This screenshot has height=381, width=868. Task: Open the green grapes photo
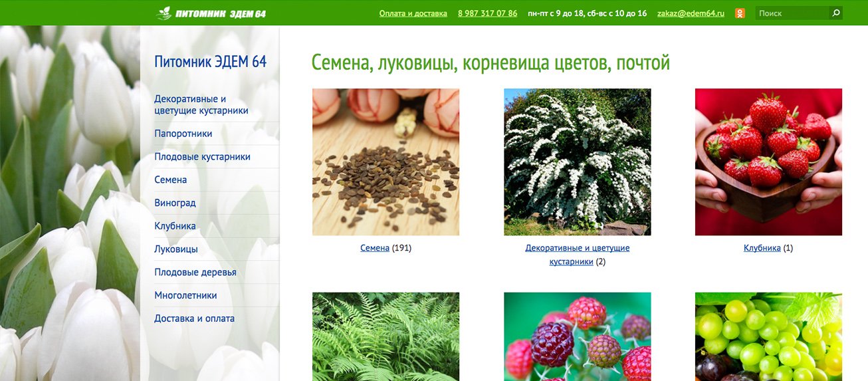point(768,336)
